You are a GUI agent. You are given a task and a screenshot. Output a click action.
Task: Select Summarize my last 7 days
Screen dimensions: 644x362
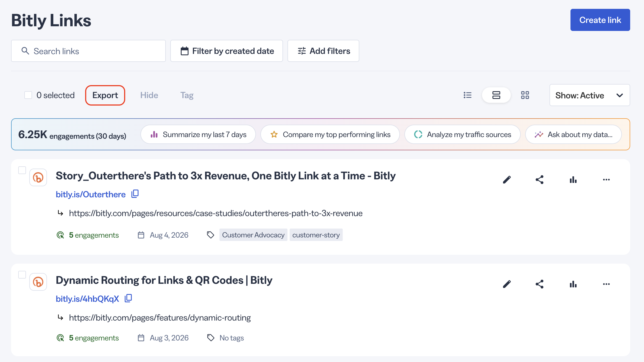[198, 134]
